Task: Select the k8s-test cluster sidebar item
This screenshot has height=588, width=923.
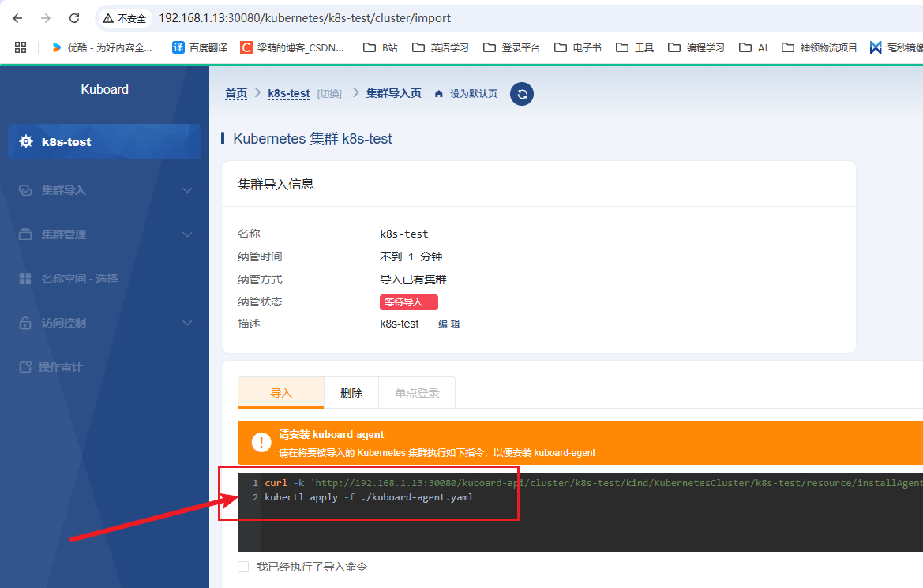Action: point(104,141)
